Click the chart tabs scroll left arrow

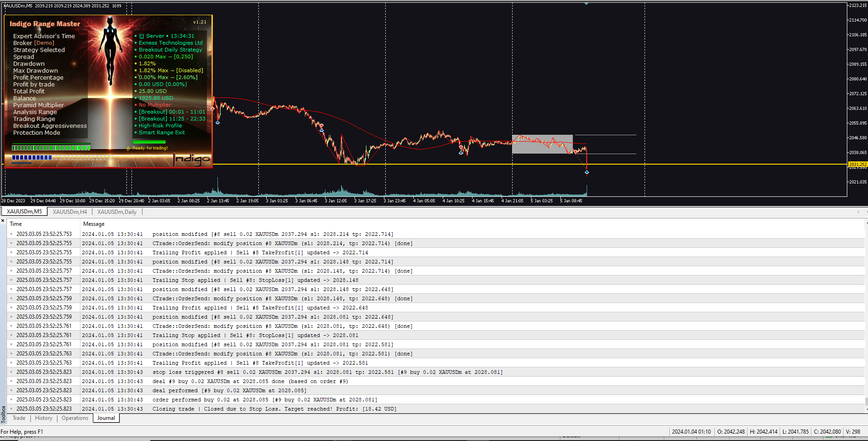click(858, 212)
